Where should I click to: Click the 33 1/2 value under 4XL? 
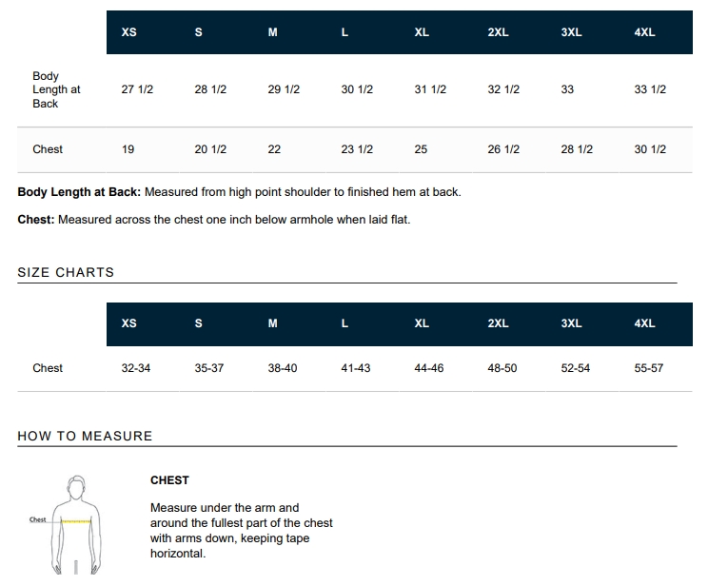tap(650, 89)
